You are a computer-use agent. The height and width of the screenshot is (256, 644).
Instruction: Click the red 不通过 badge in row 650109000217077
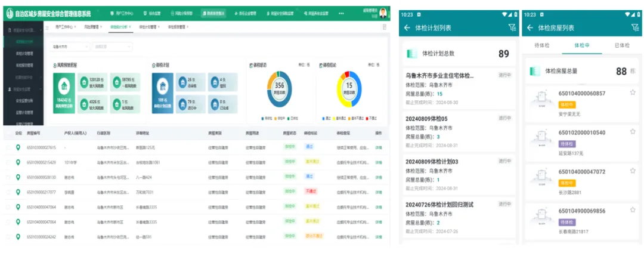[311, 192]
